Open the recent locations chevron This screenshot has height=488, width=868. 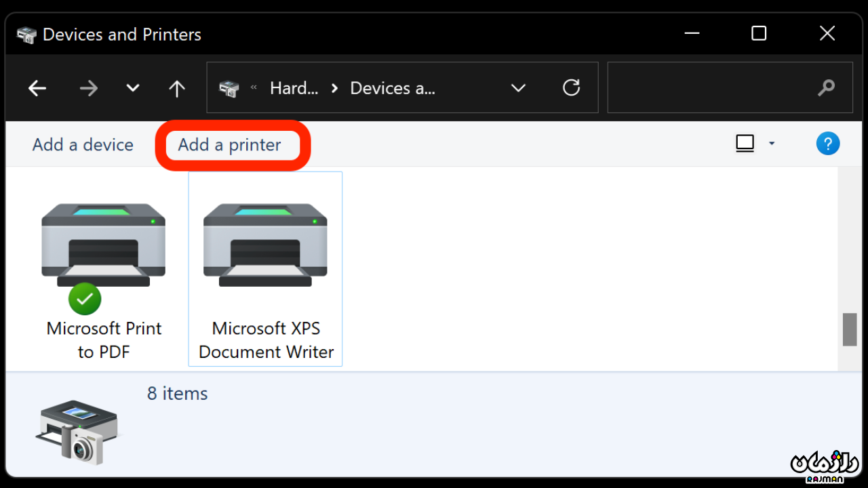click(x=133, y=88)
